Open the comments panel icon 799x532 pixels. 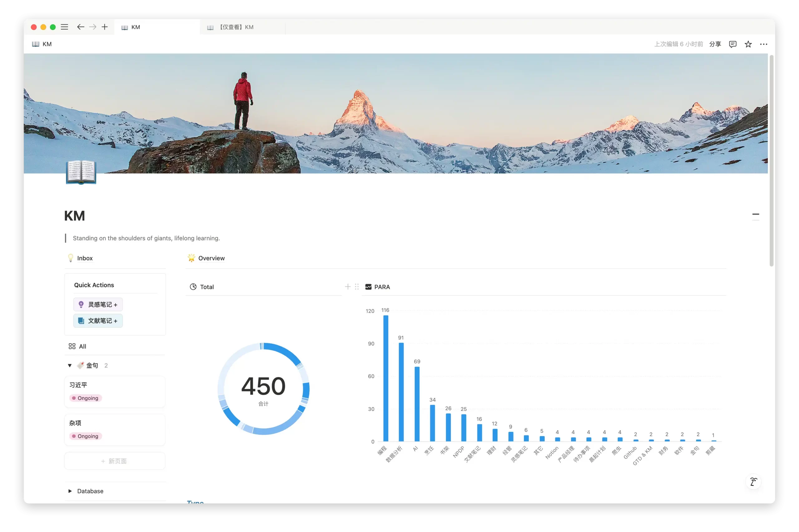733,44
